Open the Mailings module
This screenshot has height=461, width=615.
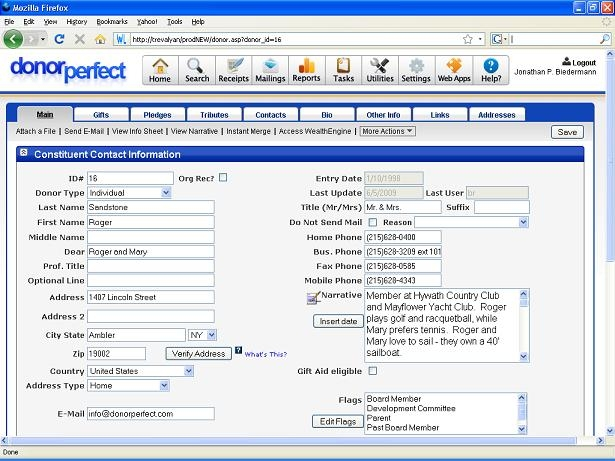pyautogui.click(x=269, y=69)
